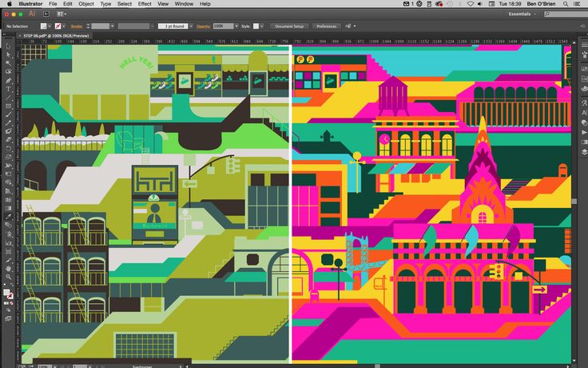Select the Type tool

[8, 89]
